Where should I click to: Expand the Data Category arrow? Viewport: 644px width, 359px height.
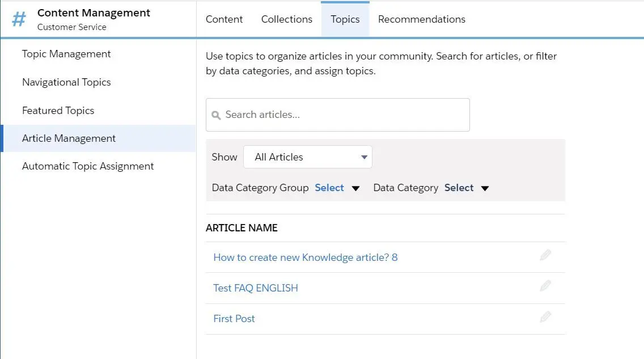point(485,188)
